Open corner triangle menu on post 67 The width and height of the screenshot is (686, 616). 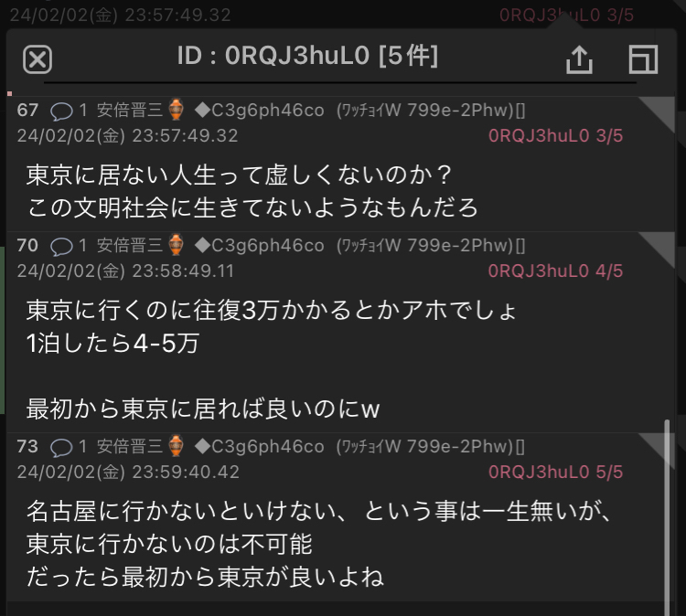coord(660,111)
